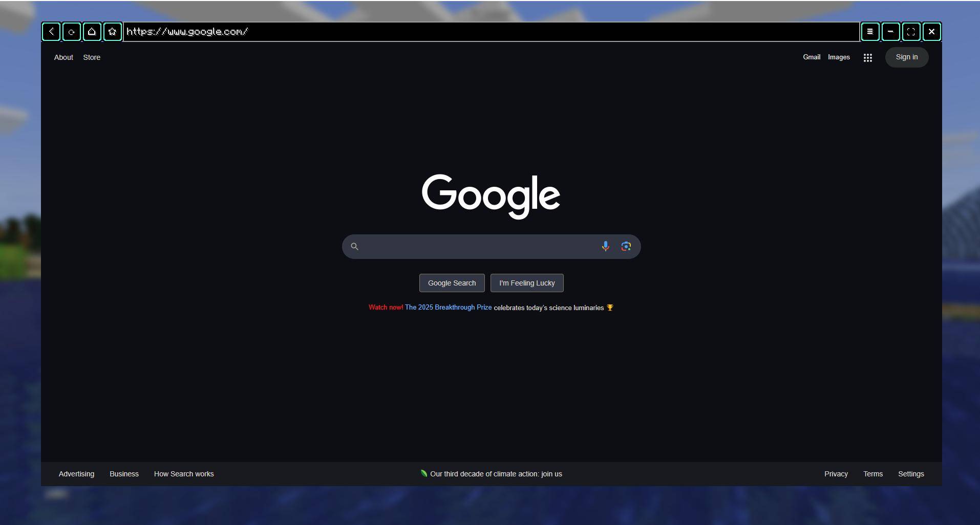Open the Google apps grid
Viewport: 980px width, 525px height.
tap(867, 58)
